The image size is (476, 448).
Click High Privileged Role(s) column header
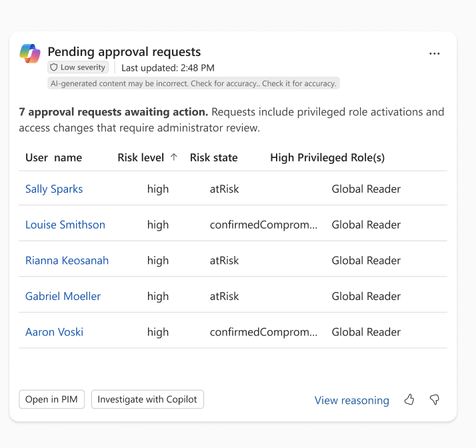[x=327, y=158]
